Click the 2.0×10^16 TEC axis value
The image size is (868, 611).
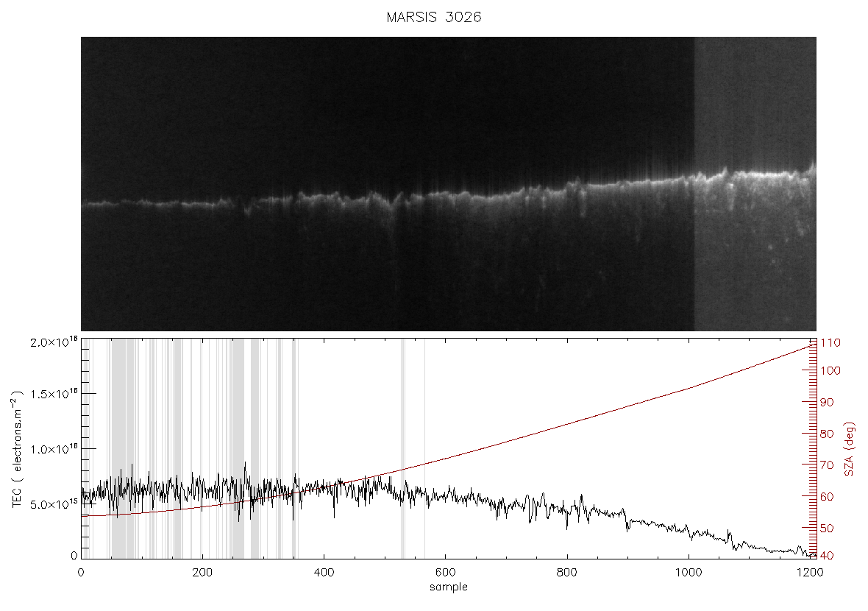[x=54, y=342]
